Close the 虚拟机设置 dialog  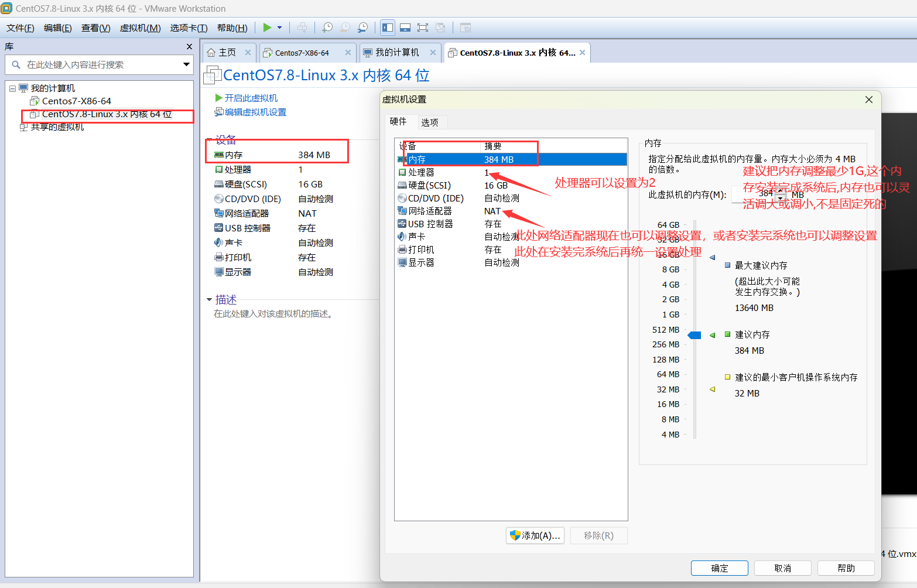(x=869, y=100)
